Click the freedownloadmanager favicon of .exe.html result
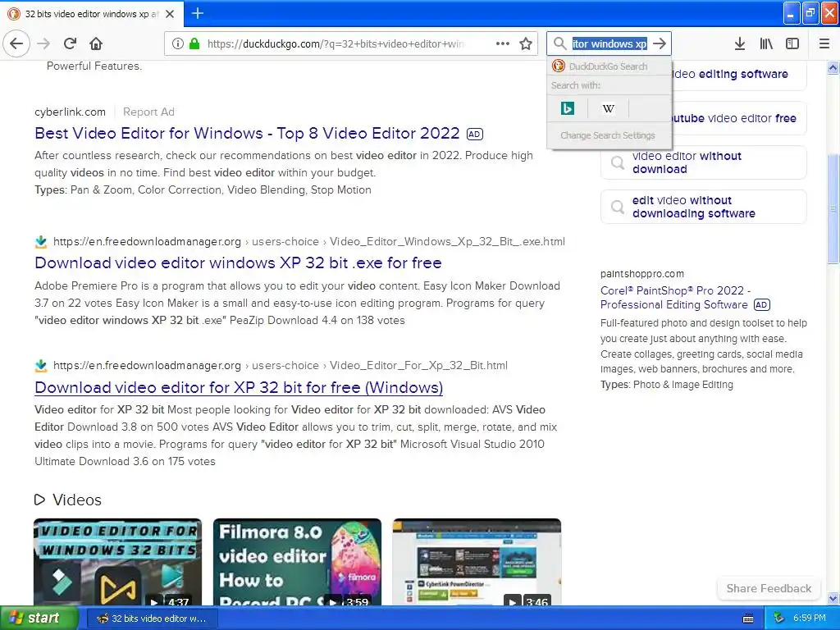 [x=41, y=242]
